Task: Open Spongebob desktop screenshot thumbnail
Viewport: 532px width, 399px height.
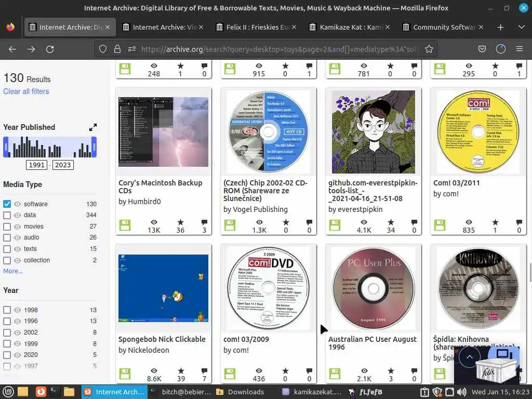Action: 163,288
